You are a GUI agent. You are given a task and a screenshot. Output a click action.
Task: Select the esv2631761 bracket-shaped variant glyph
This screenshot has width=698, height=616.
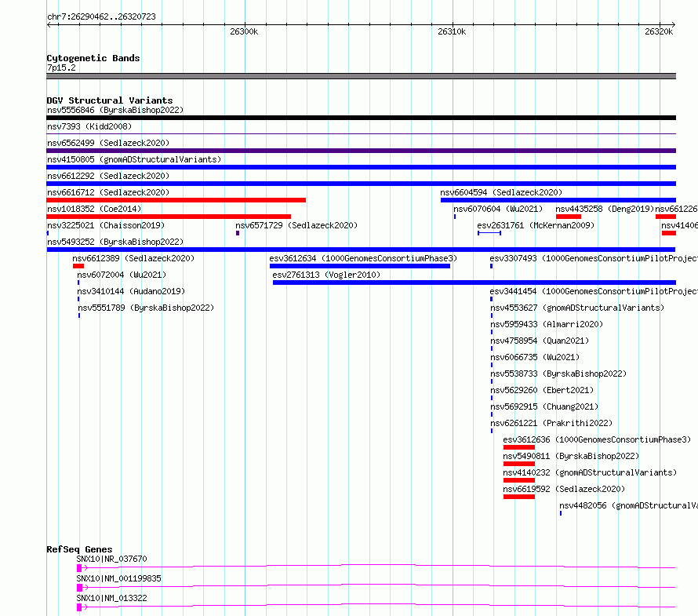point(489,233)
